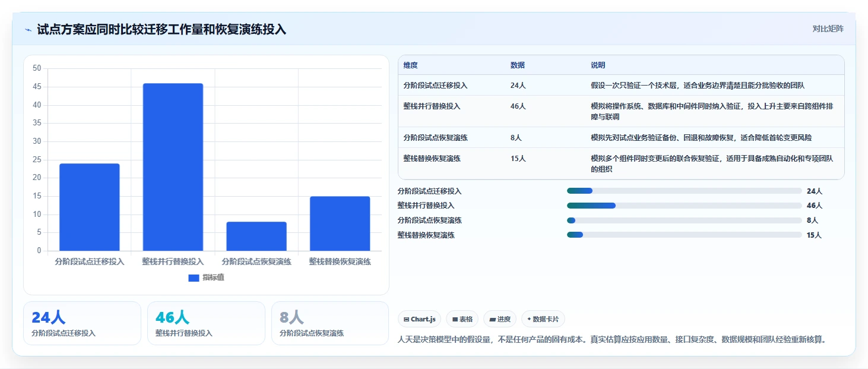Select the Chart.js tag chip
This screenshot has width=868, height=369.
click(x=420, y=319)
